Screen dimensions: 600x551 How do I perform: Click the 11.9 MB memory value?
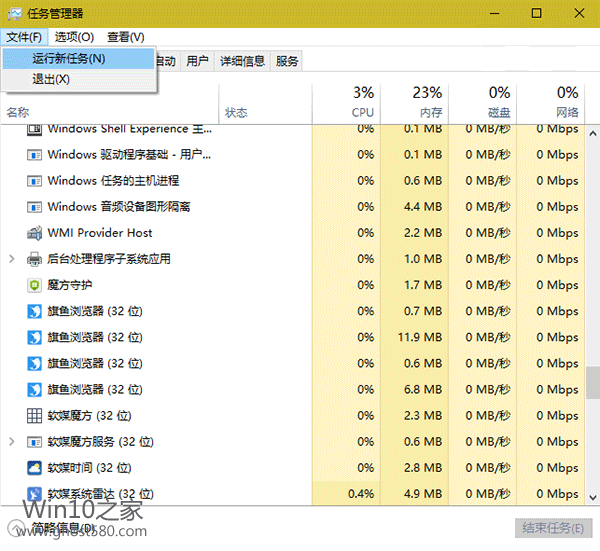(x=420, y=337)
